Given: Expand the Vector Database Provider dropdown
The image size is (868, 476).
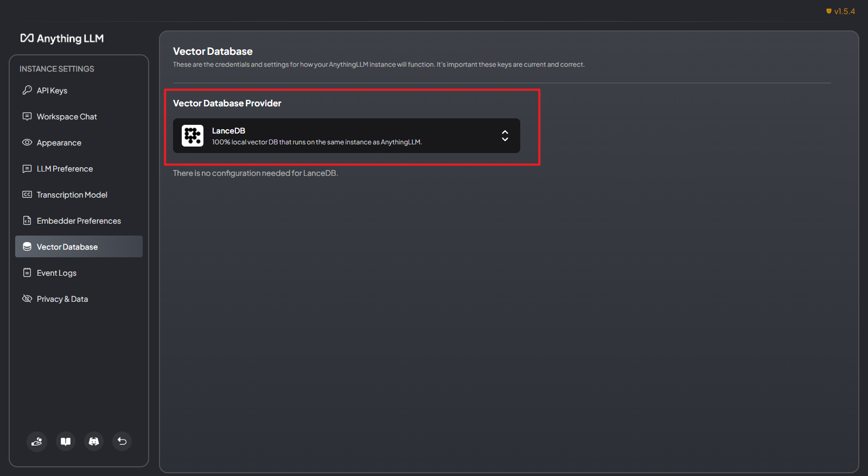Looking at the screenshot, I should pyautogui.click(x=347, y=136).
